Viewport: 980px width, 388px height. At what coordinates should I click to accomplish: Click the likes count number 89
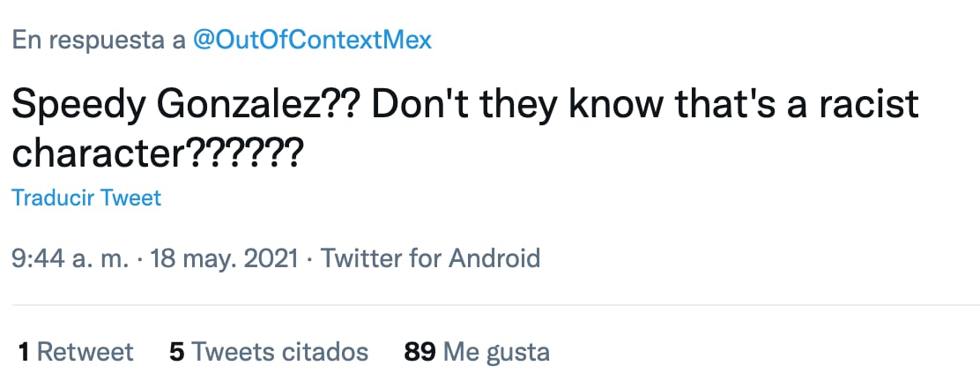tap(420, 352)
